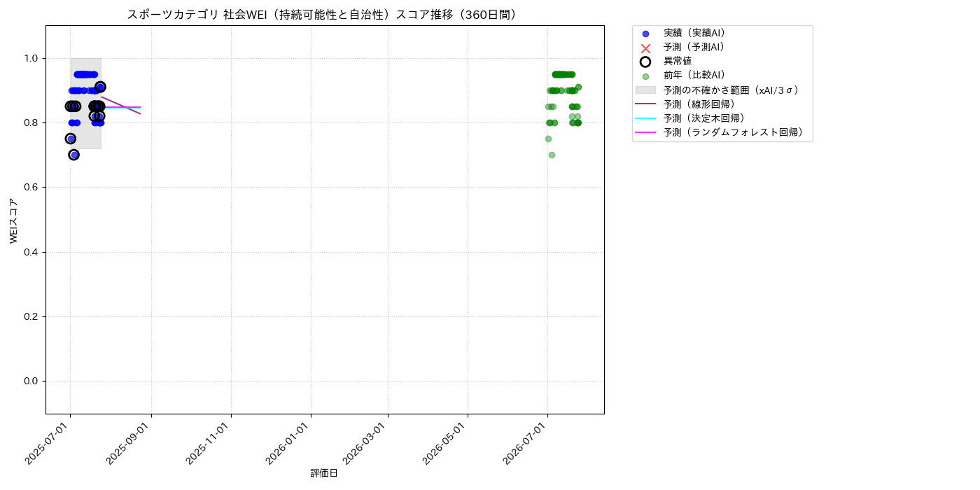Click the WEIスコア y-axis label
980x490 pixels.
coord(14,220)
